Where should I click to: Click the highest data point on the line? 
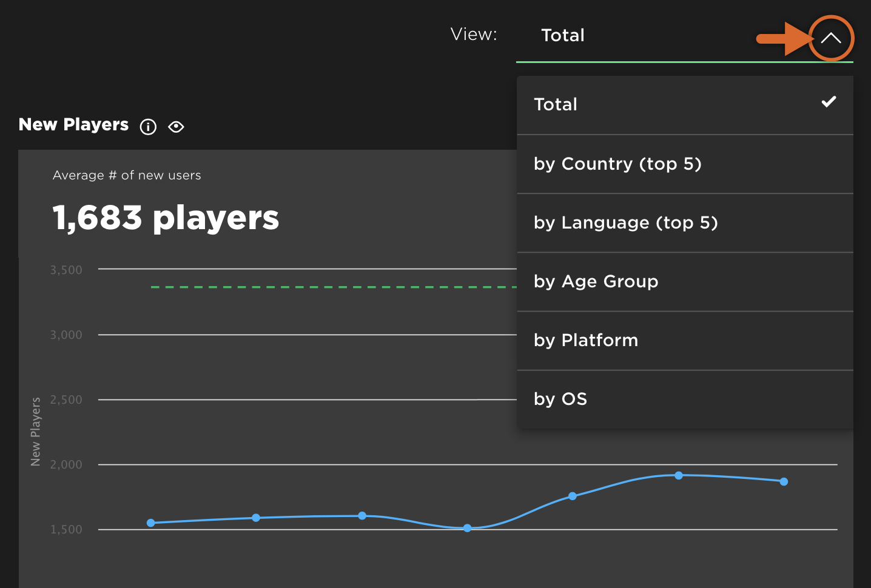(679, 475)
